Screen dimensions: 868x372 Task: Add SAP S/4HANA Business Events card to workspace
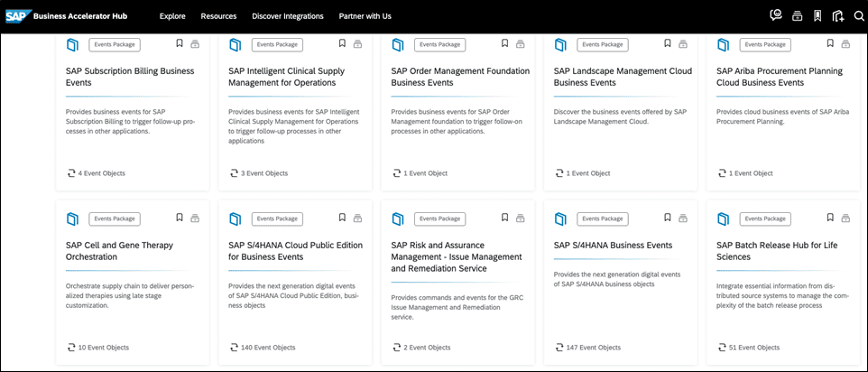click(683, 219)
